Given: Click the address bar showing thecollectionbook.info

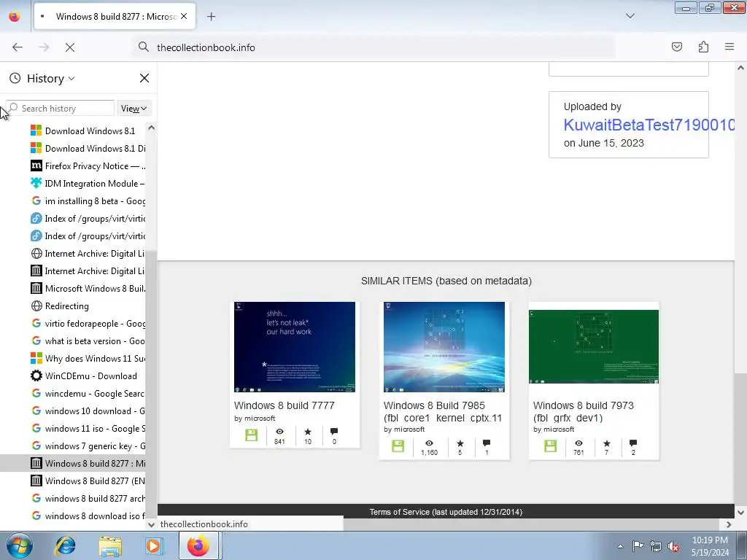Looking at the screenshot, I should click(x=374, y=47).
